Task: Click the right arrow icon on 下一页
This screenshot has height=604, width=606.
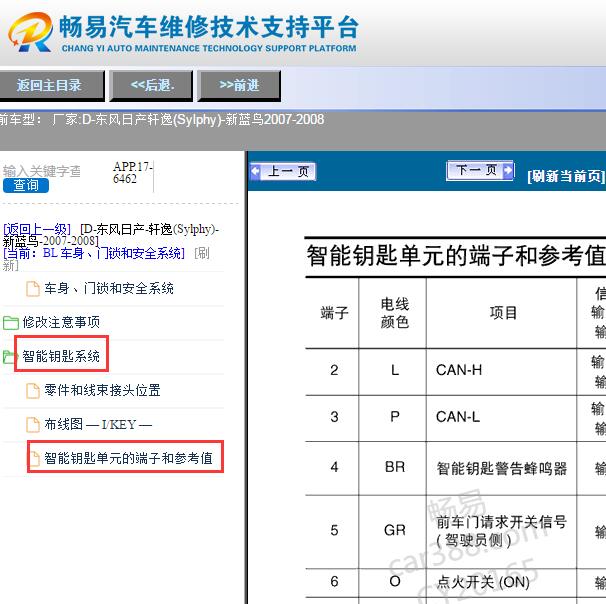Action: coord(508,170)
